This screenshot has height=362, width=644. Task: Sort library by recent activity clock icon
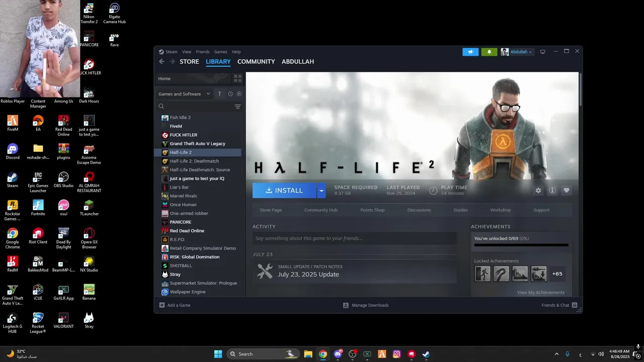pyautogui.click(x=230, y=94)
